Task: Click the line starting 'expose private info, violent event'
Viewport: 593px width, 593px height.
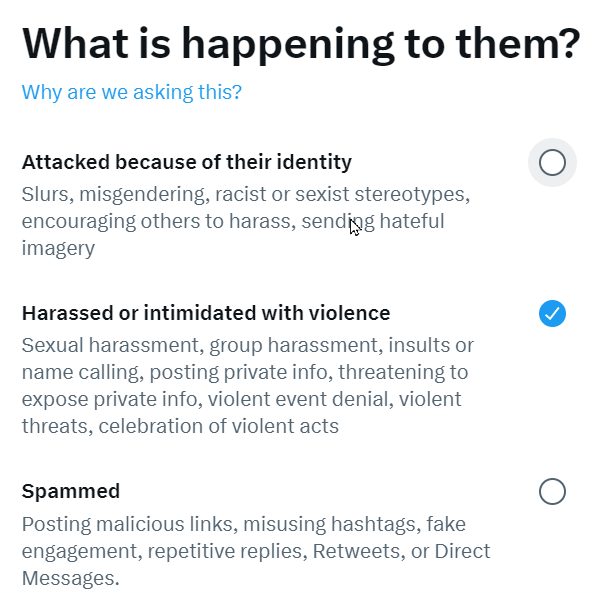Action: pos(242,399)
